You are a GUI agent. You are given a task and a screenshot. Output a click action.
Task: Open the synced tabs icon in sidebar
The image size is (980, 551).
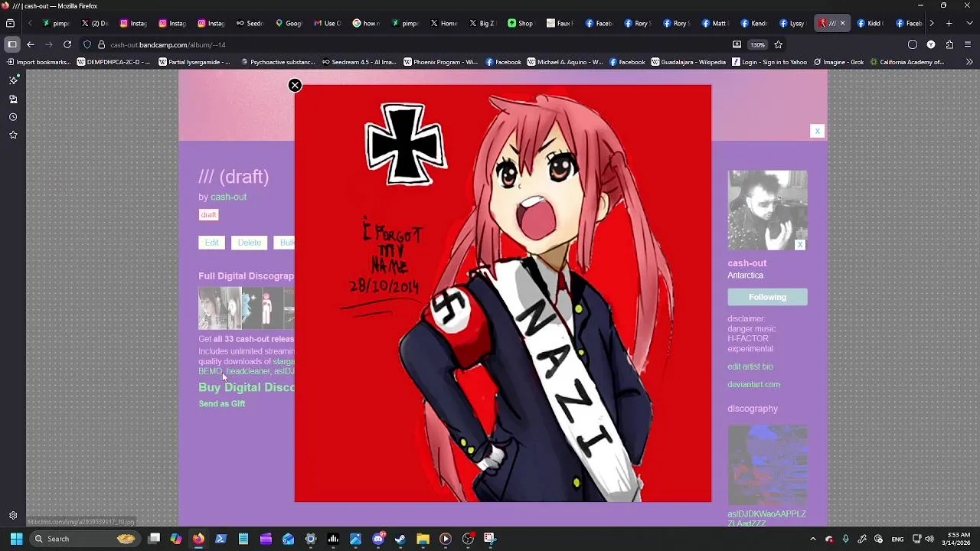(x=13, y=99)
